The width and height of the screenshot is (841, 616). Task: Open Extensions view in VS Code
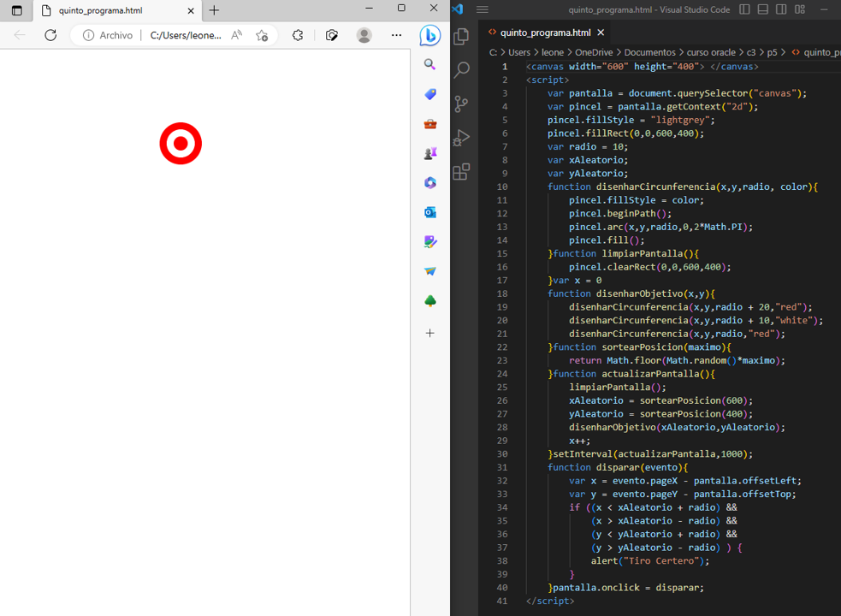click(x=461, y=172)
